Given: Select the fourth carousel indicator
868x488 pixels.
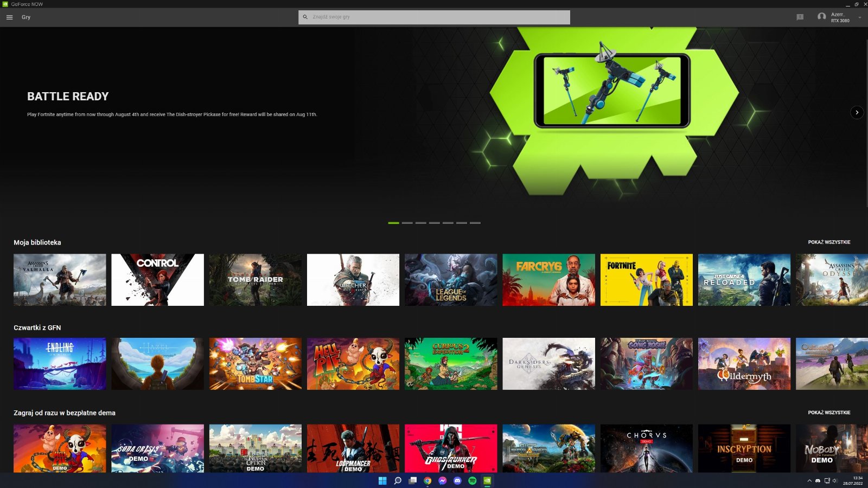Looking at the screenshot, I should coord(434,223).
